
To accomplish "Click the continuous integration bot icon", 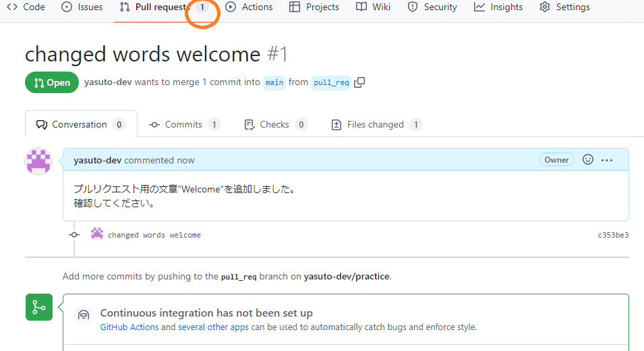I will [84, 315].
